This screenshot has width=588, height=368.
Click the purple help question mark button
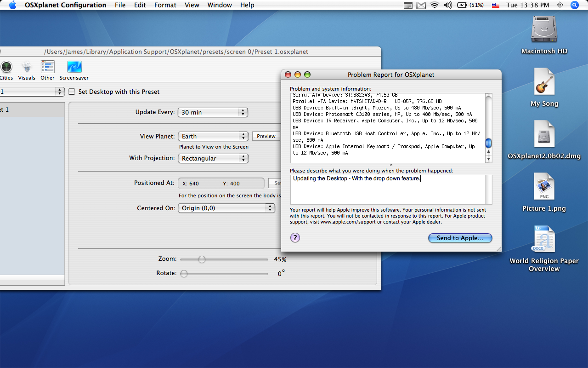coord(295,237)
